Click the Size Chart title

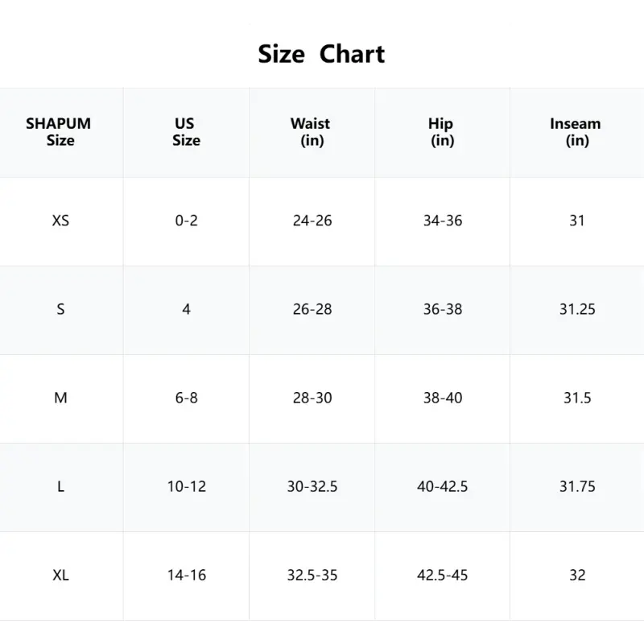point(321,54)
